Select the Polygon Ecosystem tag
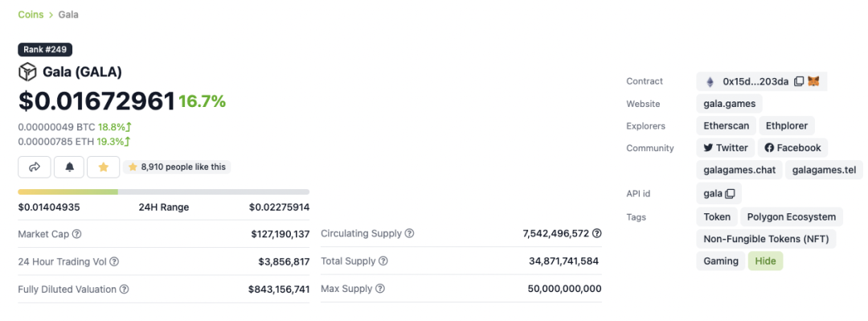The image size is (868, 321). (x=792, y=216)
